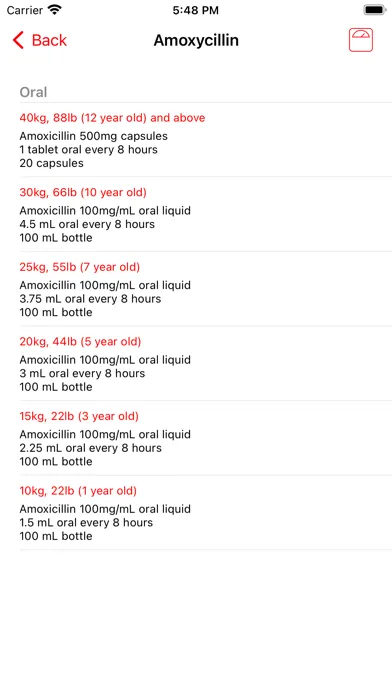
Task: Select the 25kg, 55lb (7 year old) heading
Action: (x=80, y=267)
